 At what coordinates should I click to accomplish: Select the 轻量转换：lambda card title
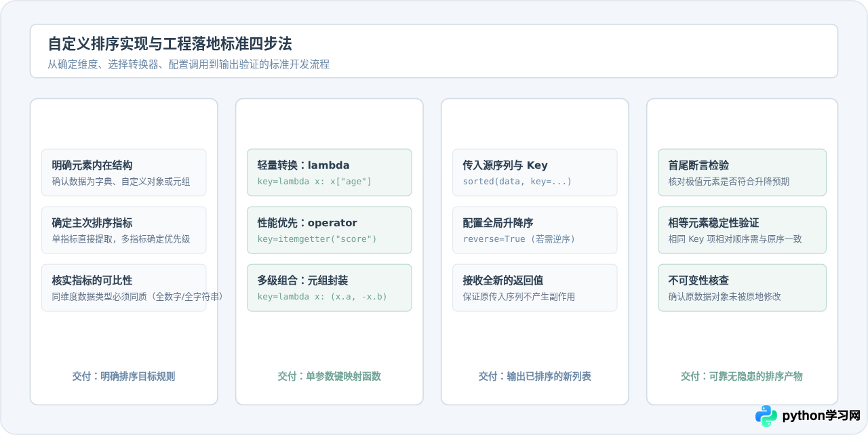point(304,165)
